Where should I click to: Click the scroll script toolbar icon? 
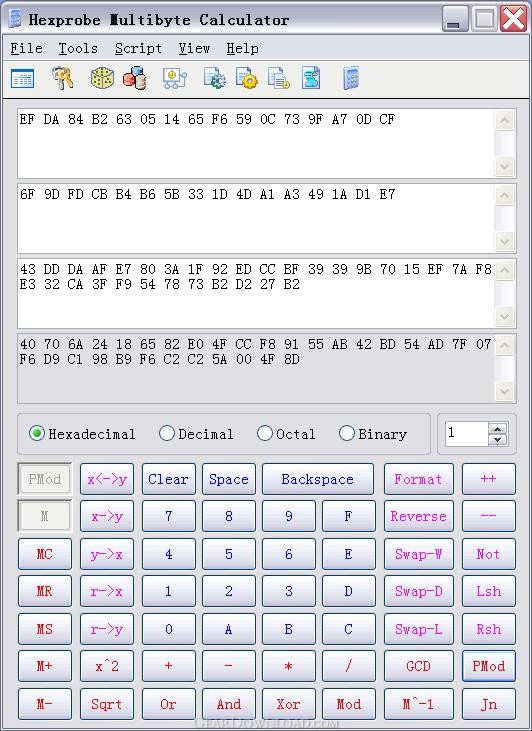coord(311,78)
